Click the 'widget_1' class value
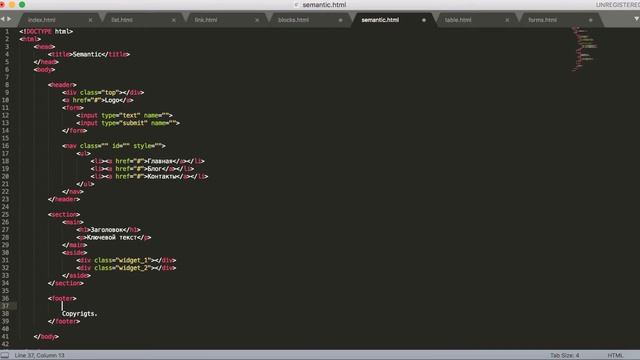The width and height of the screenshot is (640, 360). [x=133, y=260]
